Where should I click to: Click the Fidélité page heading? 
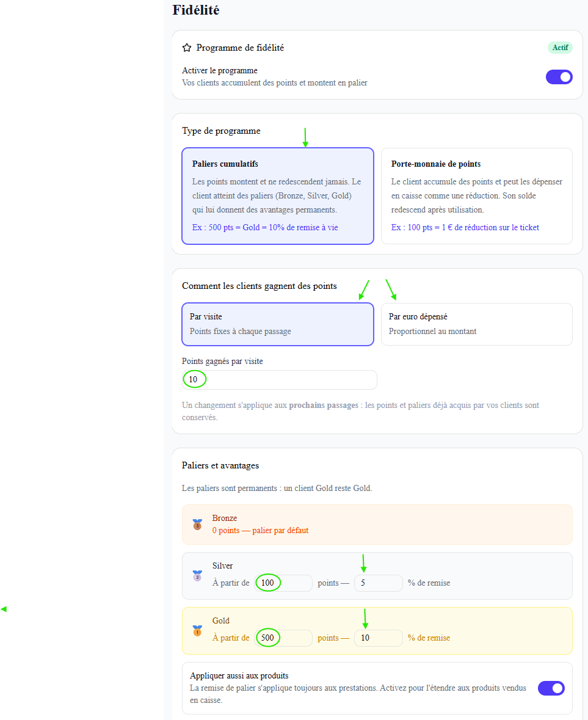[x=196, y=10]
